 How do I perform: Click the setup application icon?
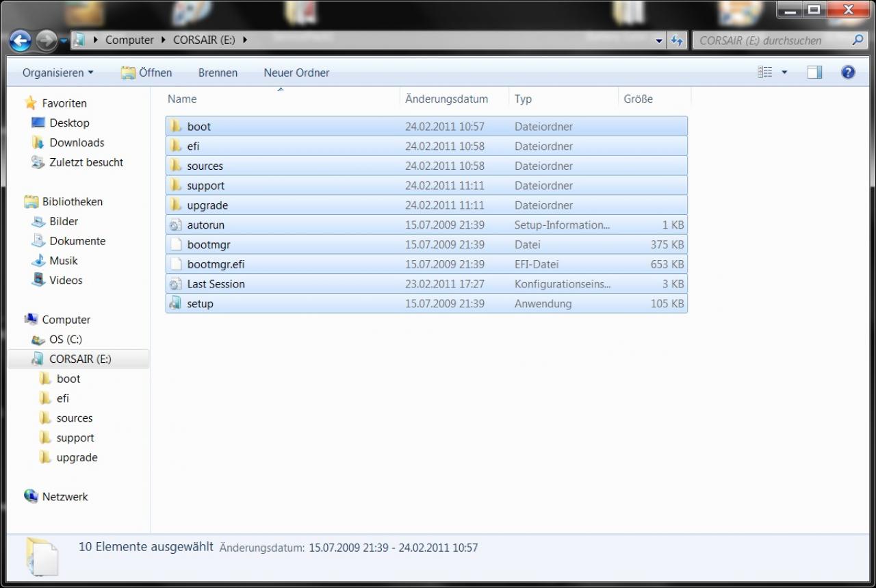176,304
